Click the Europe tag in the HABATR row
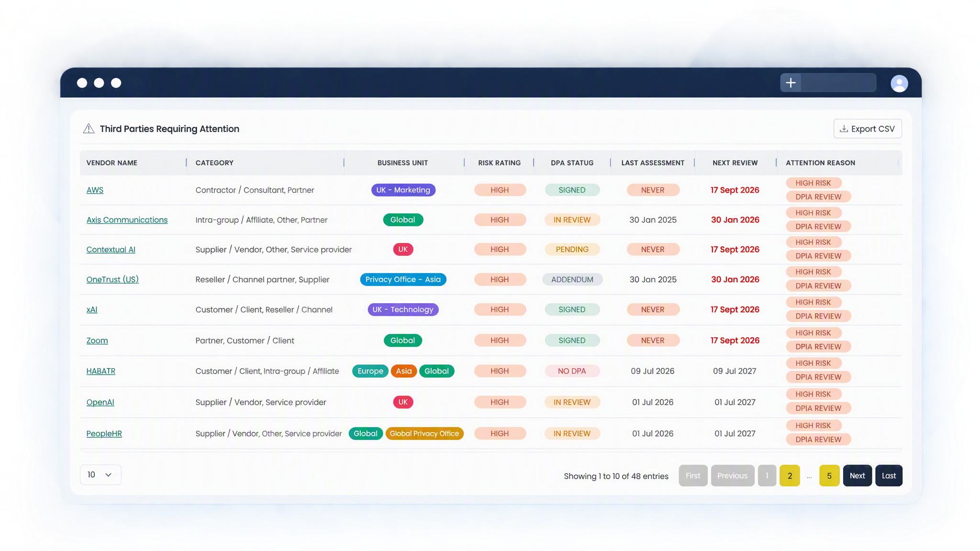The image size is (980, 551). coord(370,371)
